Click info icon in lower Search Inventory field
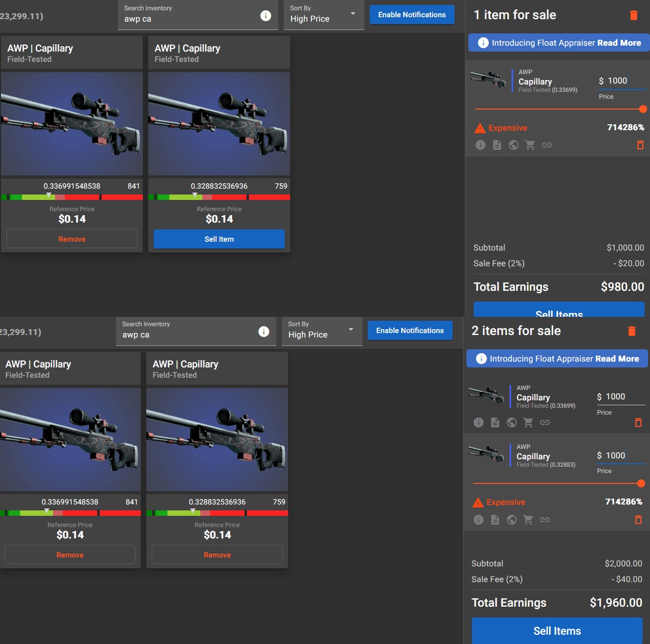Image resolution: width=650 pixels, height=644 pixels. [264, 332]
